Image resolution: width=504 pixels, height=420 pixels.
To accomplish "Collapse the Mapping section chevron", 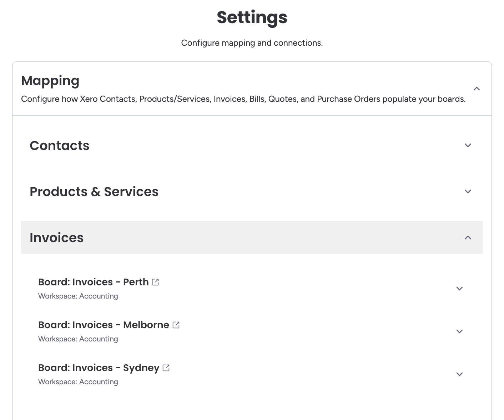I will click(x=477, y=89).
